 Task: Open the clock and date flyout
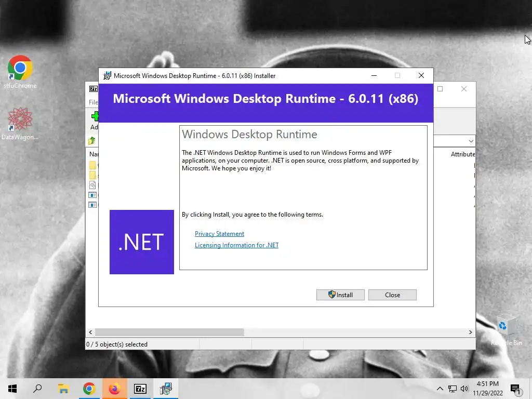point(488,389)
